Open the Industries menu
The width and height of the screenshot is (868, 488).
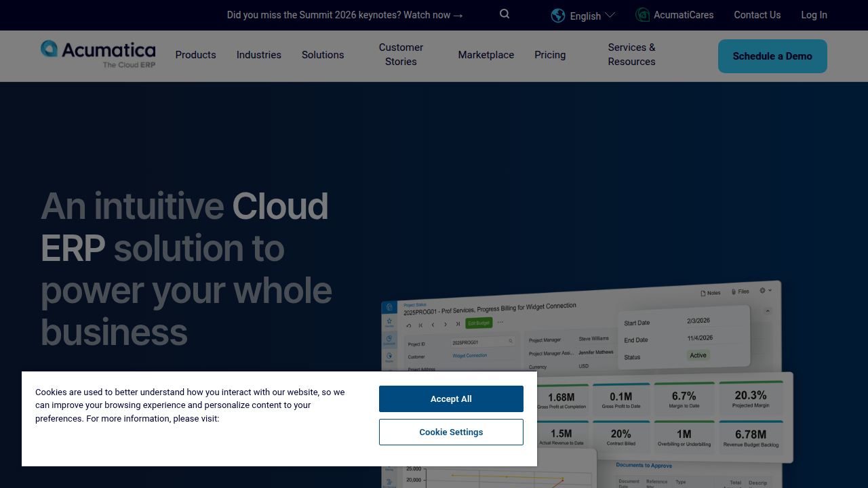(x=258, y=55)
